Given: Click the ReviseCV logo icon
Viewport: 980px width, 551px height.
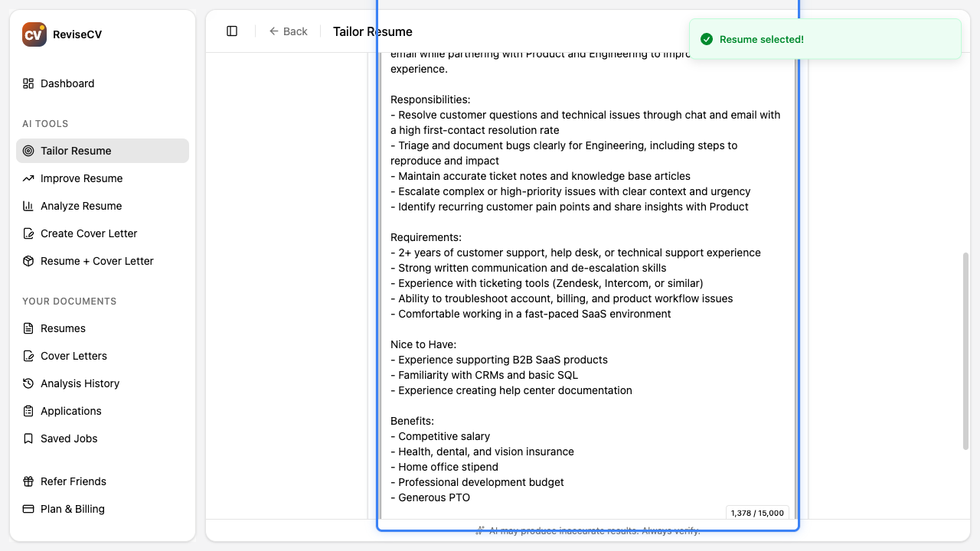Looking at the screenshot, I should click(33, 34).
